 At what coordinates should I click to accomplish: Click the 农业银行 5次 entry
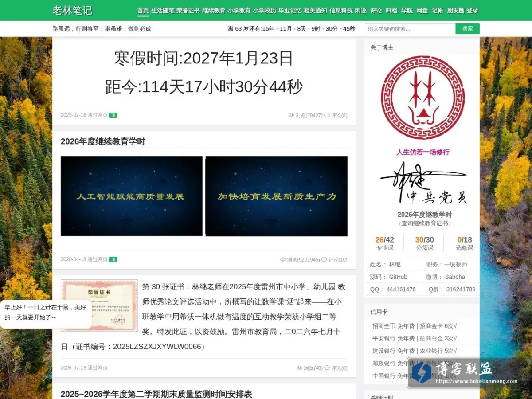pyautogui.click(x=438, y=351)
